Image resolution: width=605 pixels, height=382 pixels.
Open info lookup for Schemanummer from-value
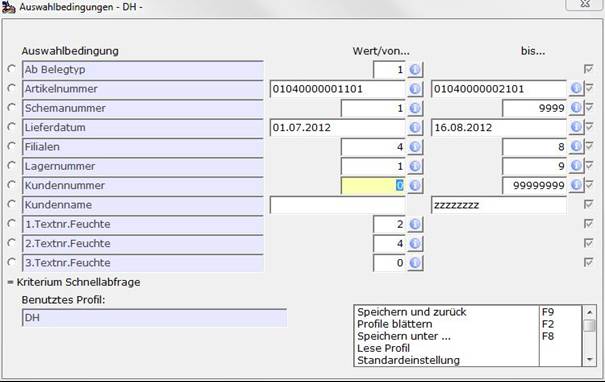click(x=415, y=108)
